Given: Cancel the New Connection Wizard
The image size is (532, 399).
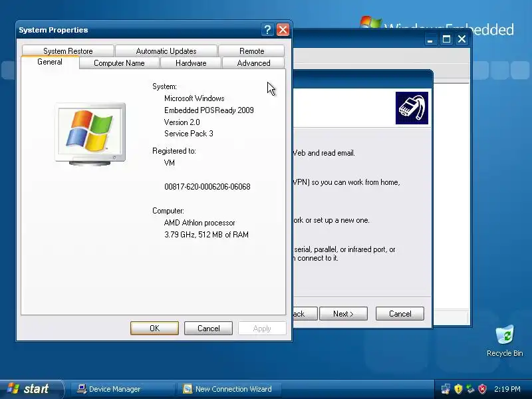Looking at the screenshot, I should tap(400, 314).
